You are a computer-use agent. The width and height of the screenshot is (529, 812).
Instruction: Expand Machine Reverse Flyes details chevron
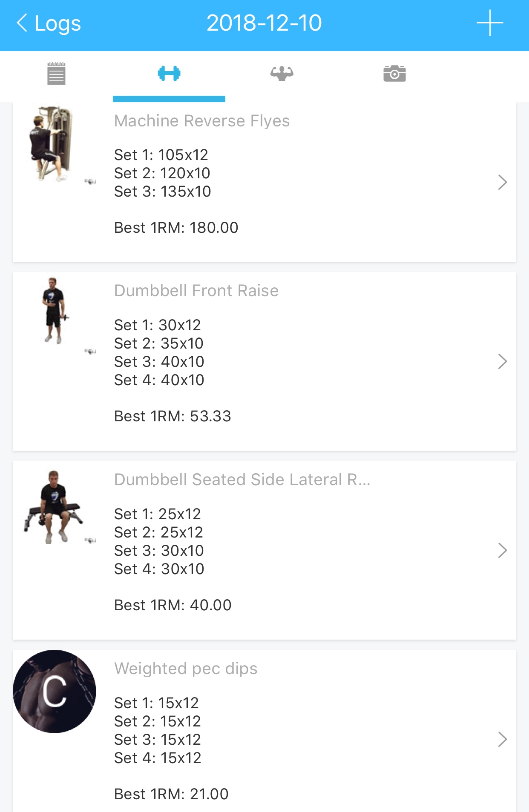[502, 182]
